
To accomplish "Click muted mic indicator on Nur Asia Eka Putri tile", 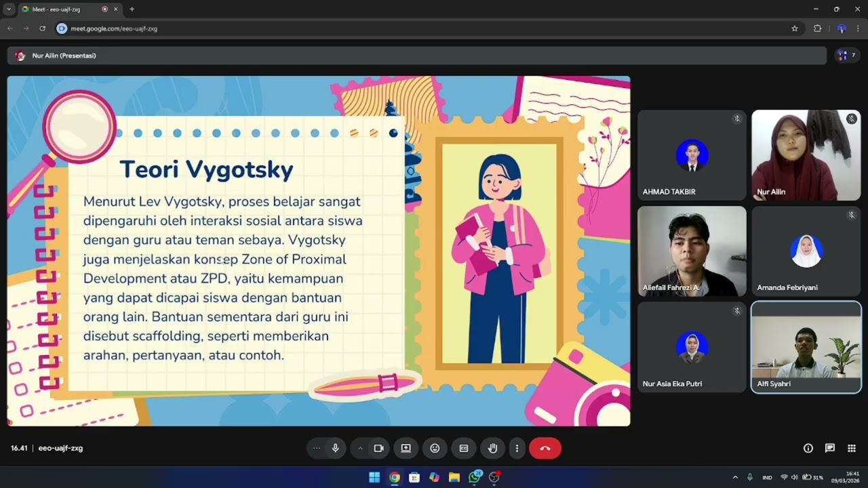I will tap(737, 311).
